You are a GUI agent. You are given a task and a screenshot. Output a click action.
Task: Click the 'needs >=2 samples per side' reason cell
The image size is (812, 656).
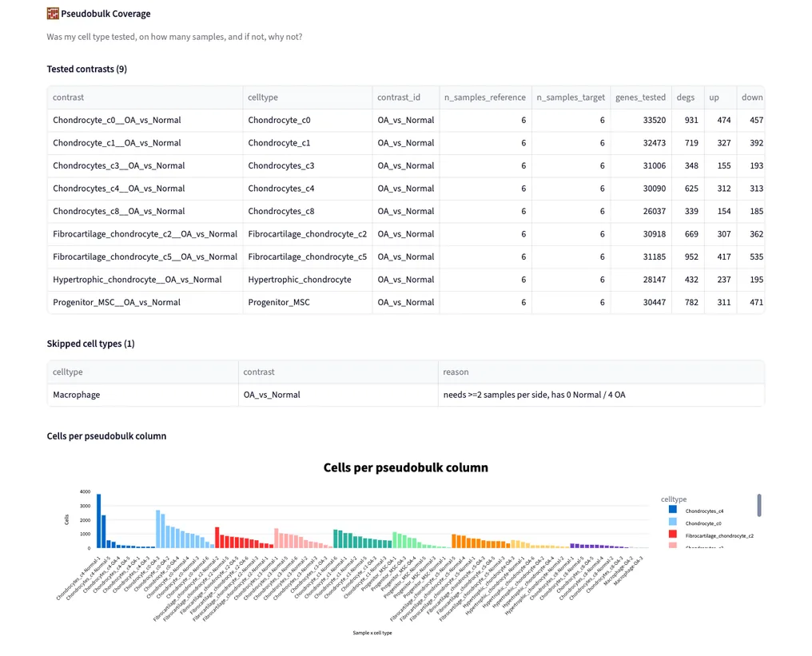pyautogui.click(x=601, y=395)
